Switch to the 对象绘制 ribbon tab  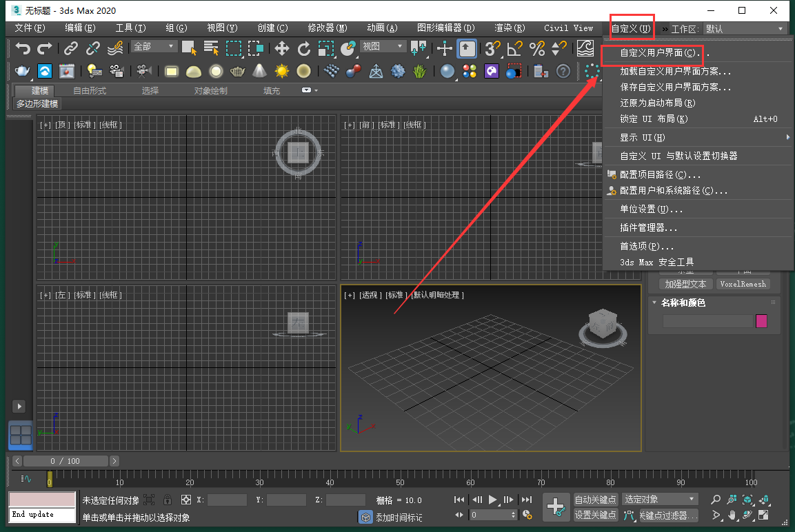coord(210,91)
